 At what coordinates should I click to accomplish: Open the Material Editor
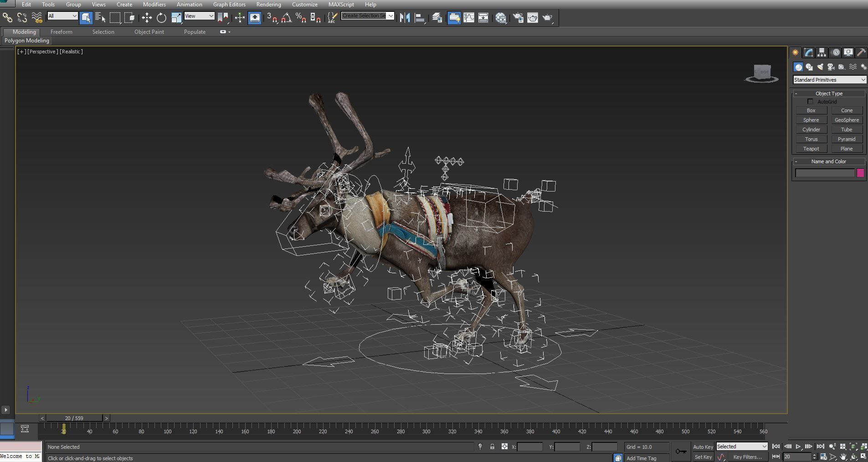click(x=501, y=18)
